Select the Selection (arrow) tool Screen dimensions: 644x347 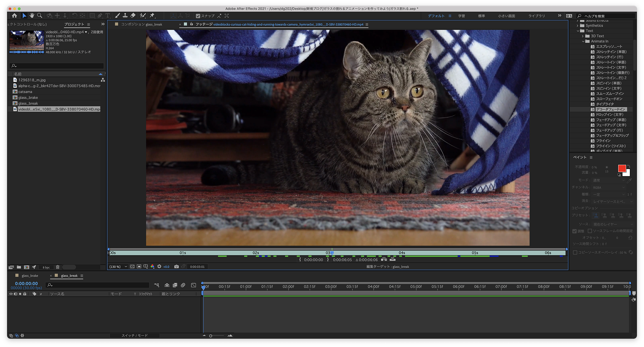[24, 16]
